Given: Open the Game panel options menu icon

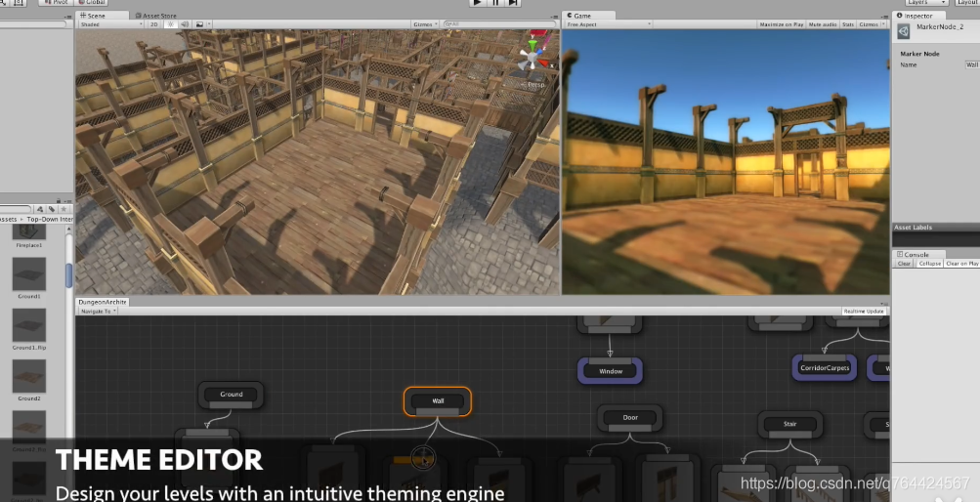Looking at the screenshot, I should [883, 17].
